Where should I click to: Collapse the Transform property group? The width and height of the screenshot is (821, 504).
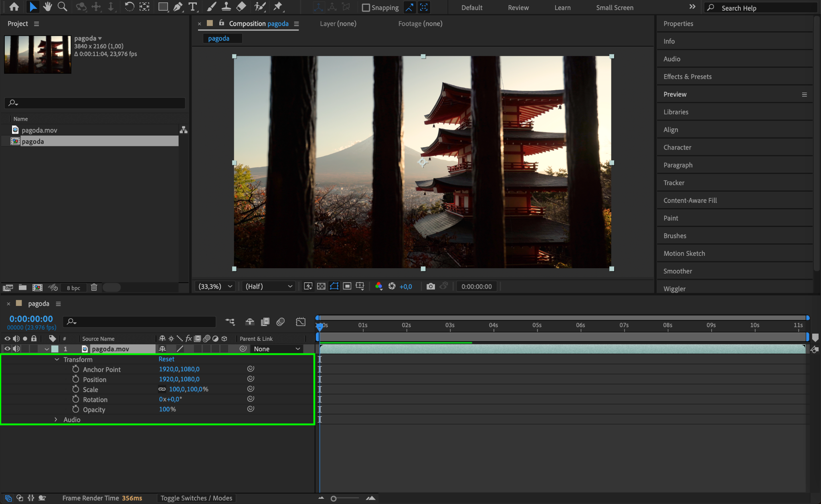57,360
